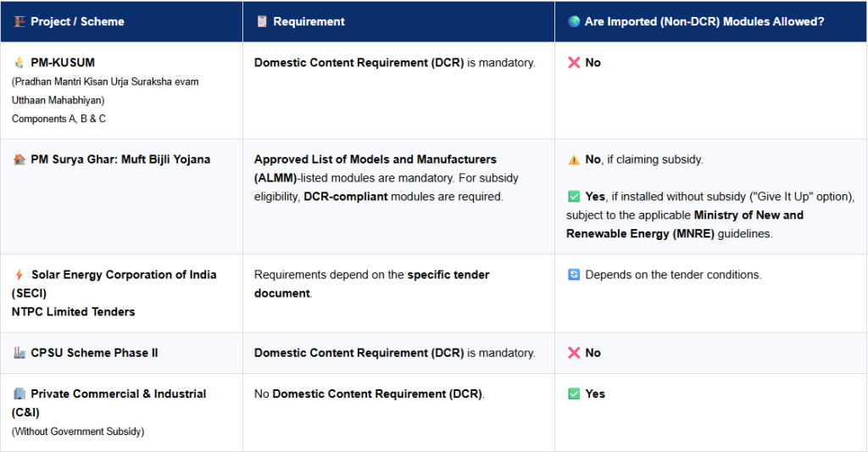The height and width of the screenshot is (452, 868).
Task: Click the 'No' answer in CPSU Scheme row
Action: click(x=593, y=353)
